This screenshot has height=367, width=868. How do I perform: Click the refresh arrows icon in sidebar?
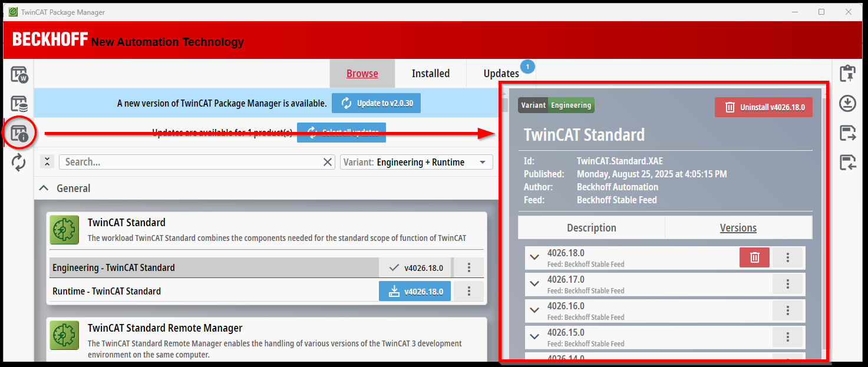pyautogui.click(x=19, y=162)
